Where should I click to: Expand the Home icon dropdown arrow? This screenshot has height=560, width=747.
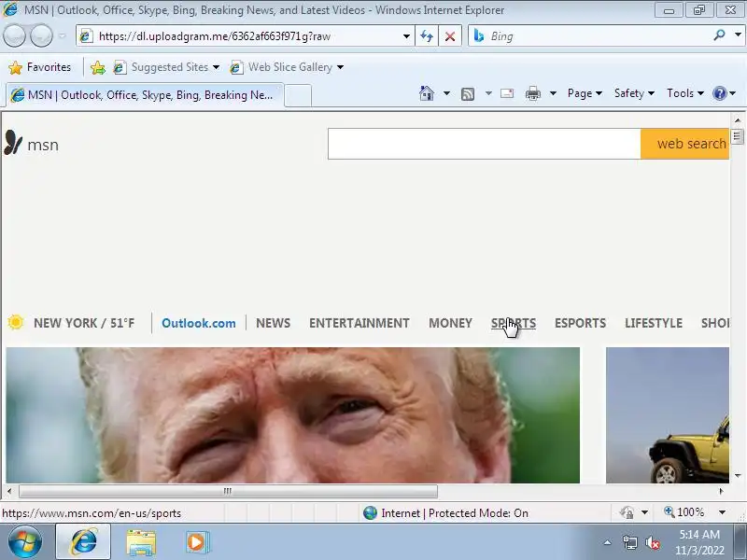point(446,93)
